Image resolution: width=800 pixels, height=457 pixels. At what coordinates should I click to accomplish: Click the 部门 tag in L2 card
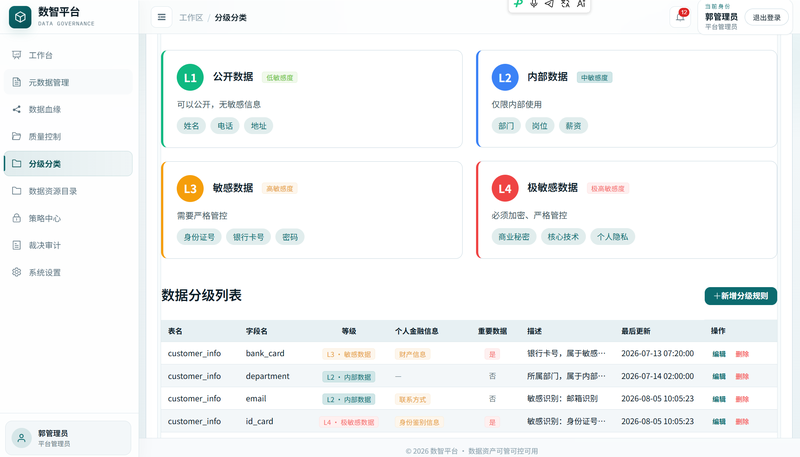pyautogui.click(x=506, y=126)
